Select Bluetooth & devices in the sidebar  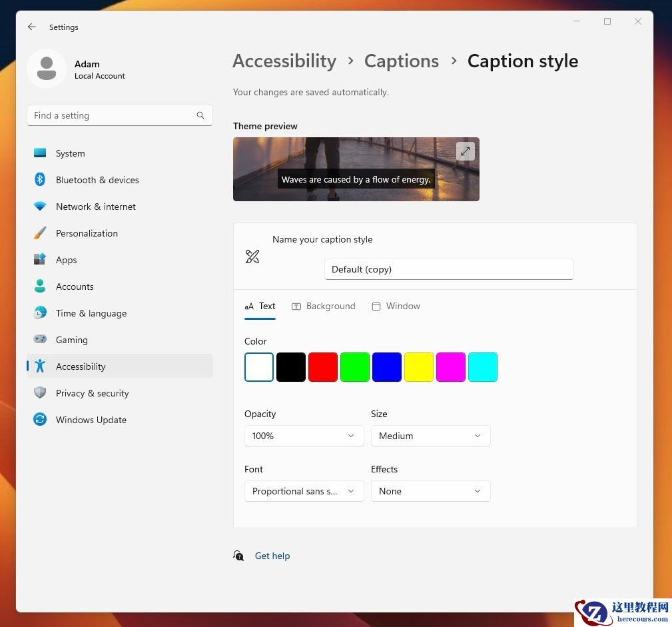97,180
